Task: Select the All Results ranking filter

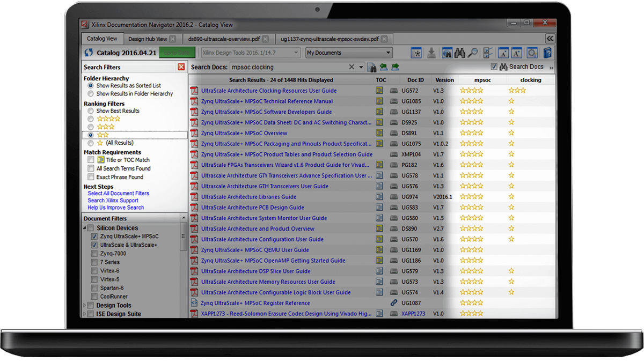Action: click(91, 143)
